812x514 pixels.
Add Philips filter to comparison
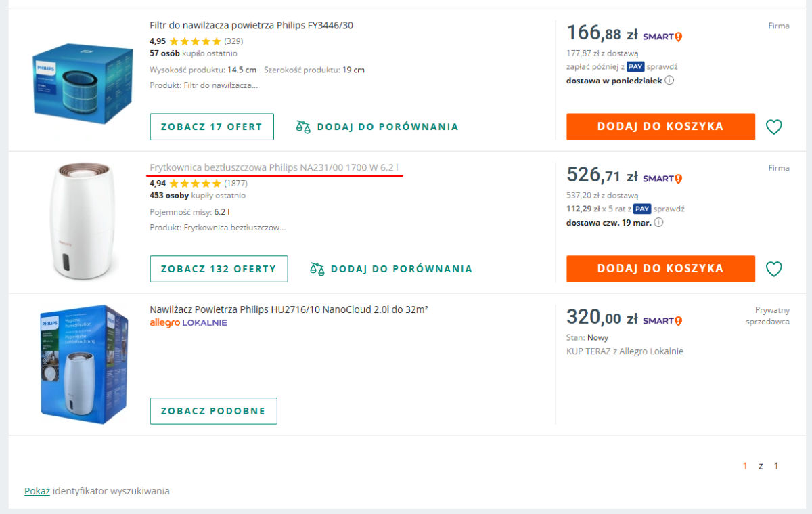click(377, 127)
